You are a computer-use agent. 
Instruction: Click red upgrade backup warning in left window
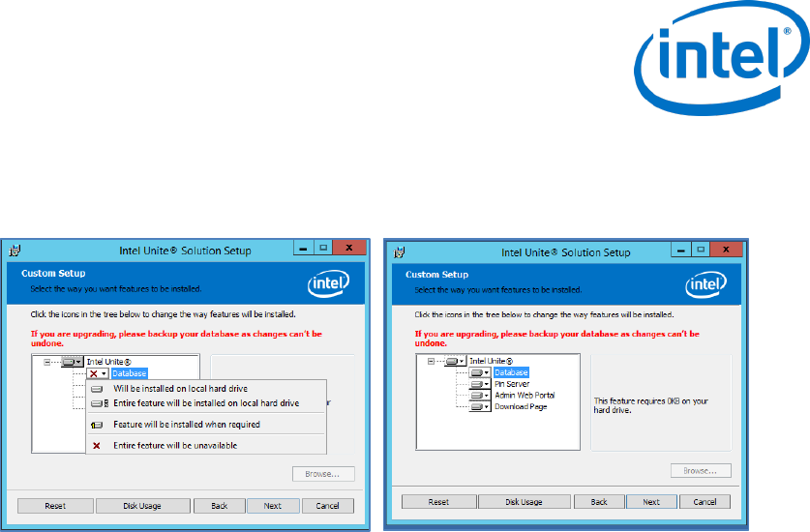point(176,339)
